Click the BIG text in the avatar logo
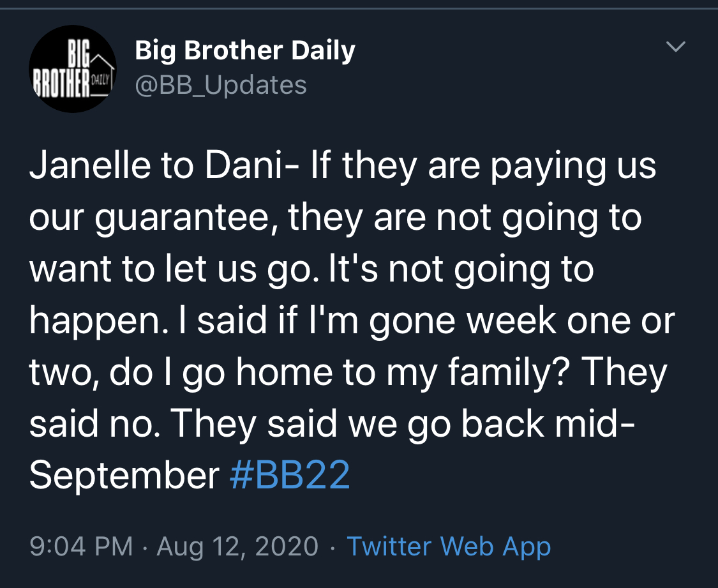The width and height of the screenshot is (718, 588). pos(79,54)
